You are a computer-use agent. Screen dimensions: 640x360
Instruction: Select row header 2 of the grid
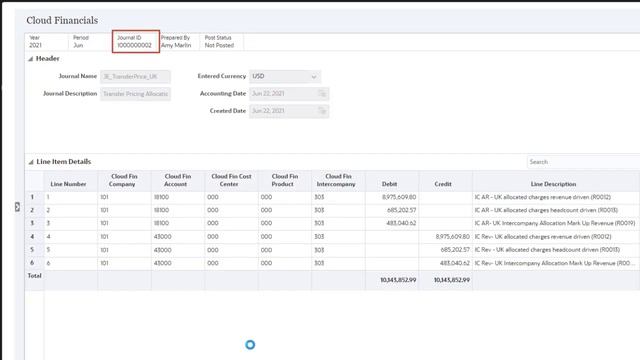(x=34, y=210)
